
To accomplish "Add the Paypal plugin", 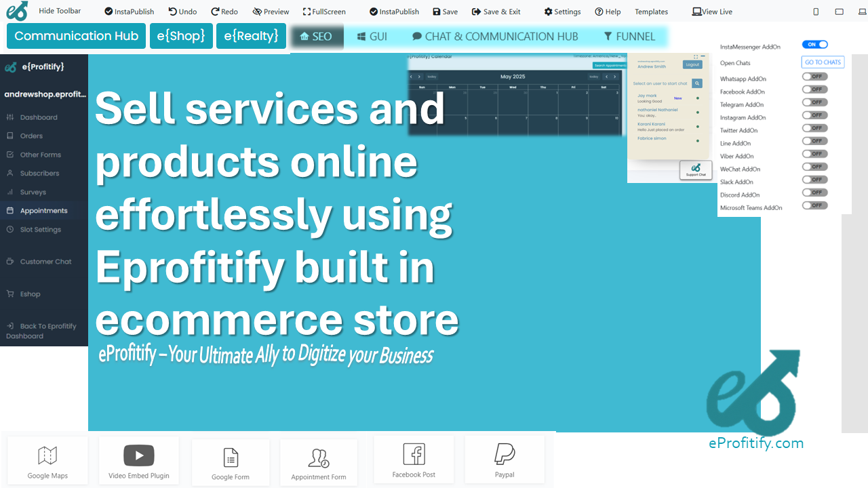I will click(505, 460).
